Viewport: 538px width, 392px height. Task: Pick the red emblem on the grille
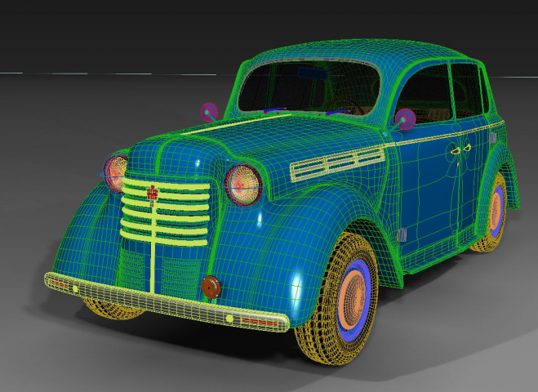point(153,193)
